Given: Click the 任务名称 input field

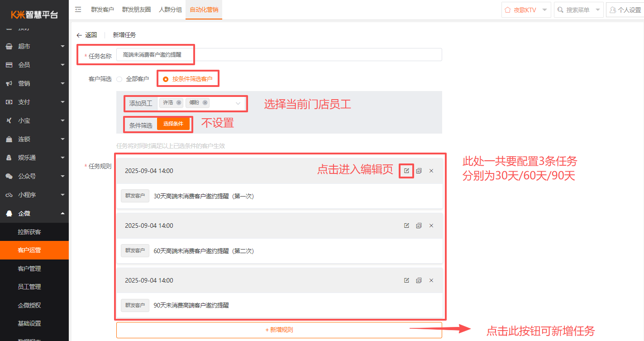Looking at the screenshot, I should [279, 55].
